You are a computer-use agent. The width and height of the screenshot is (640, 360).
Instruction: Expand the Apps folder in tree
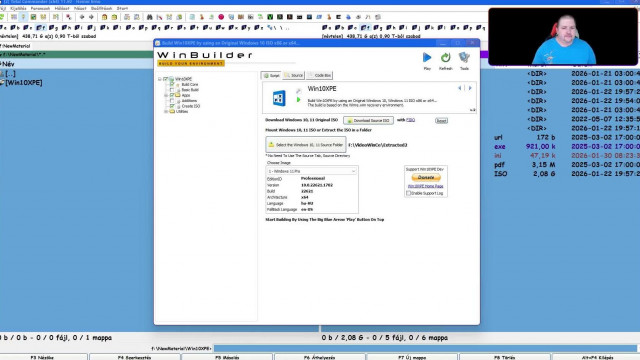coord(166,95)
